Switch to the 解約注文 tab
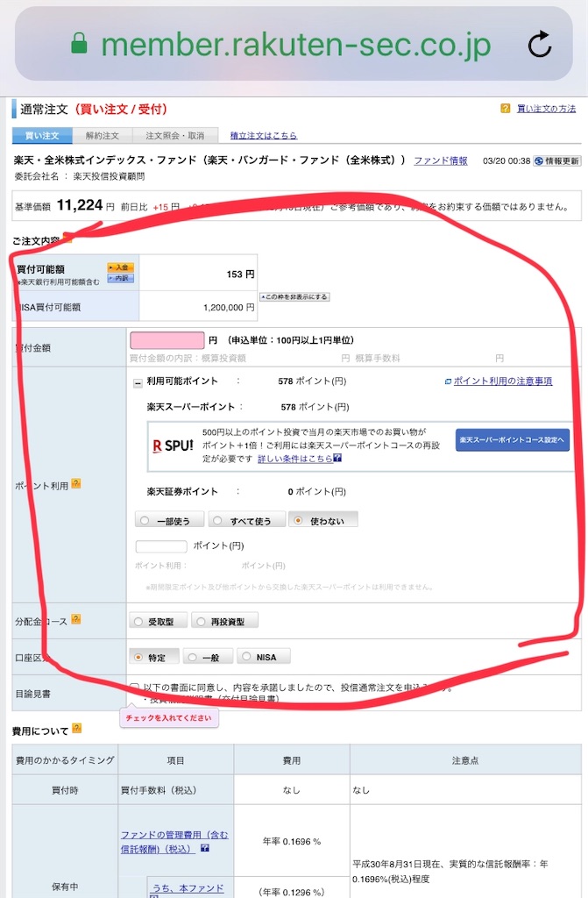 pos(102,136)
